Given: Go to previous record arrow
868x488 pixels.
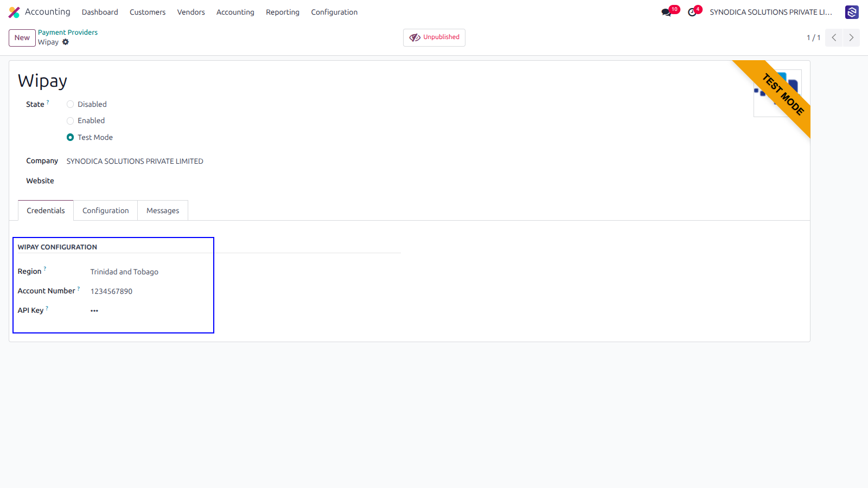Looking at the screenshot, I should click(834, 37).
